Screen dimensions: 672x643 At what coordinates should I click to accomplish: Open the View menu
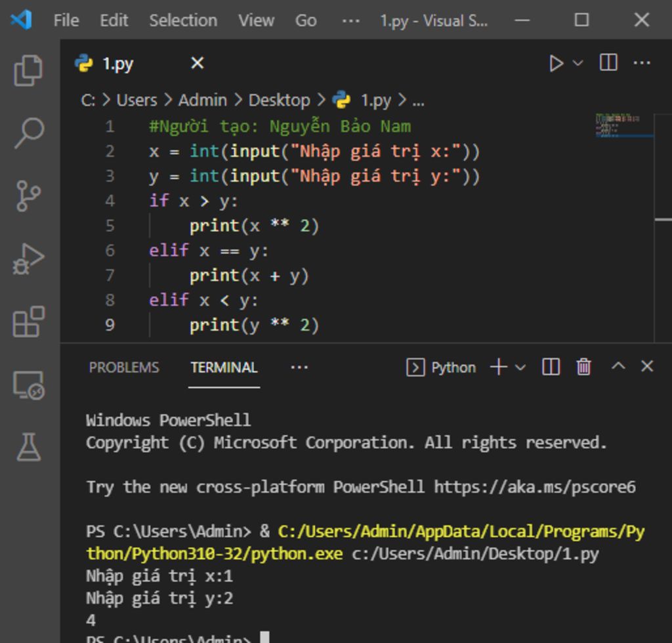pyautogui.click(x=257, y=20)
